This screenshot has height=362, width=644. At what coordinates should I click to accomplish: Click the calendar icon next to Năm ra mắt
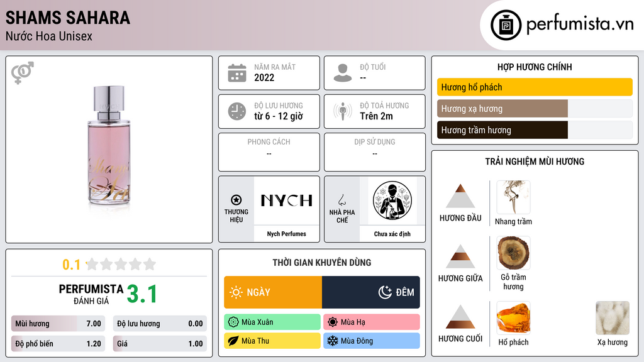pos(237,73)
